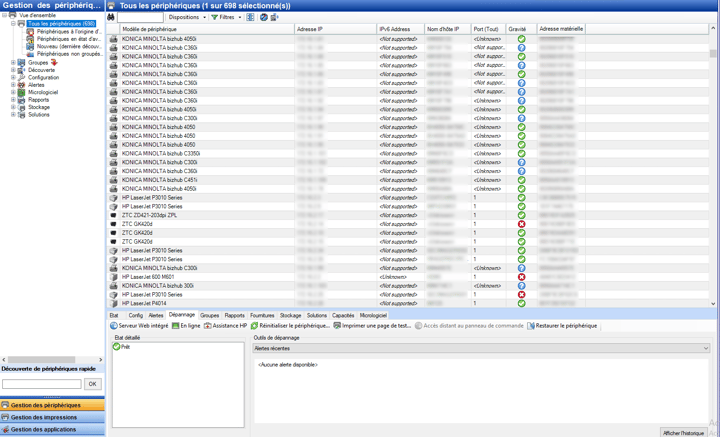Viewport: 720px width, 437px height.
Task: Click the Micrologiciel chip icon in tree
Action: point(21,92)
